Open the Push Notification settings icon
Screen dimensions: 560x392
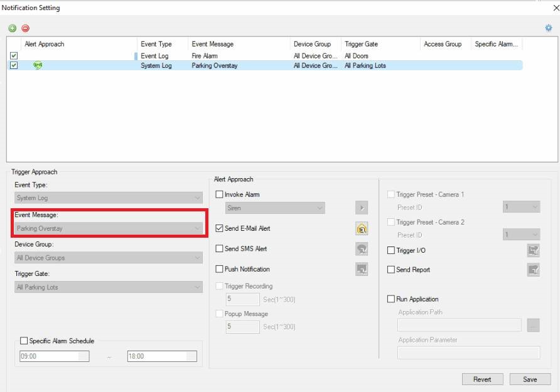tap(362, 269)
